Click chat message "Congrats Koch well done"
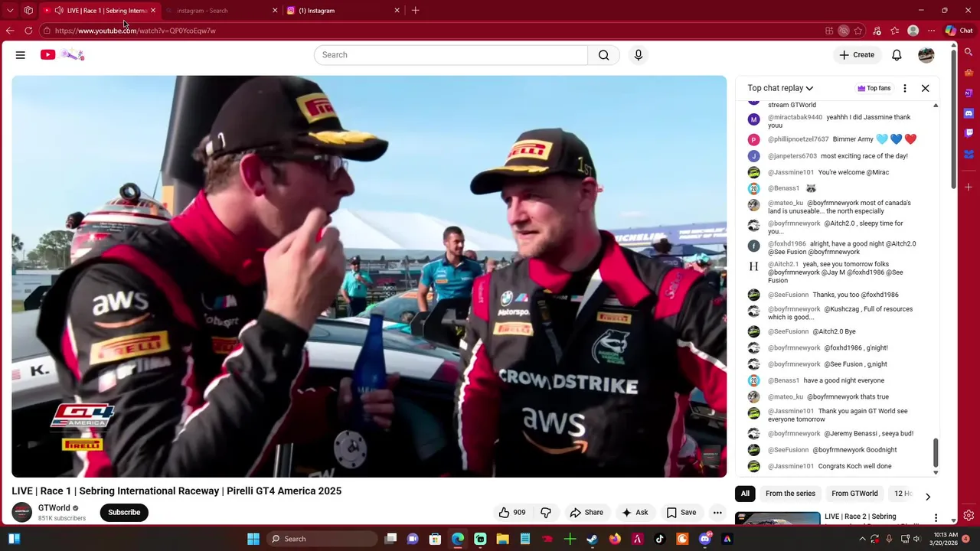Screen dimensions: 980x551 854,466
